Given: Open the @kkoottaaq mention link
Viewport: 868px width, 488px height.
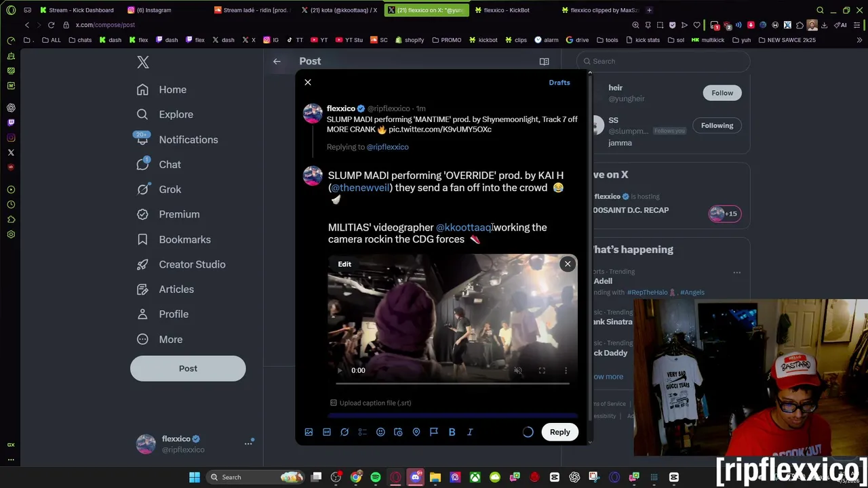Looking at the screenshot, I should (463, 227).
